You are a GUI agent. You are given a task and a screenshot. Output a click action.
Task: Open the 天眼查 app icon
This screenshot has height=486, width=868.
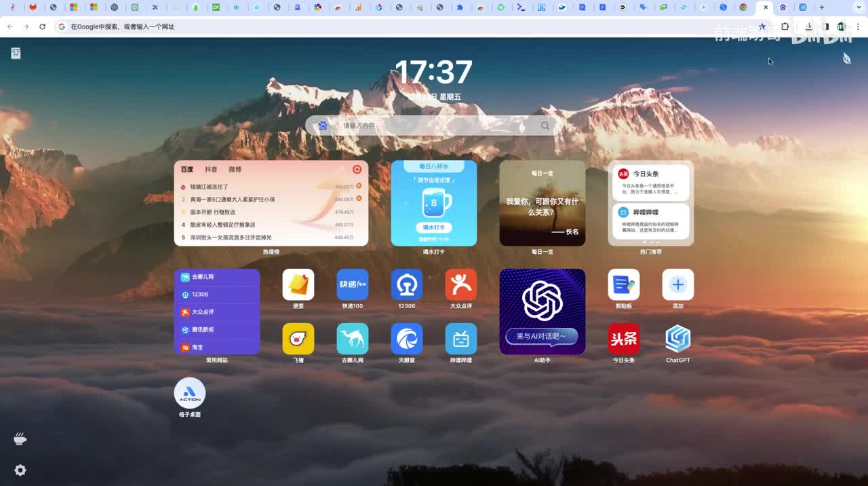(407, 339)
